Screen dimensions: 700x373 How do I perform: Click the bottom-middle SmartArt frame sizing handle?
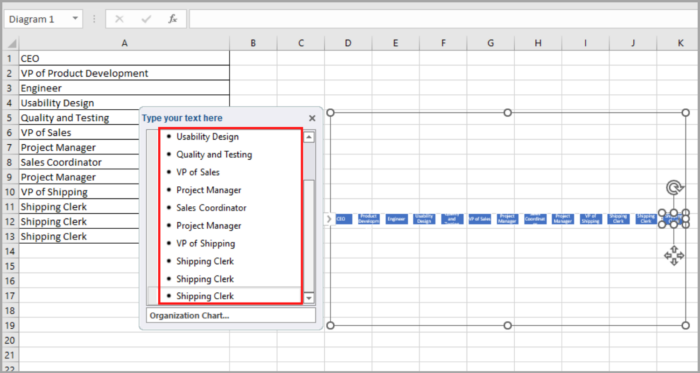(x=508, y=325)
